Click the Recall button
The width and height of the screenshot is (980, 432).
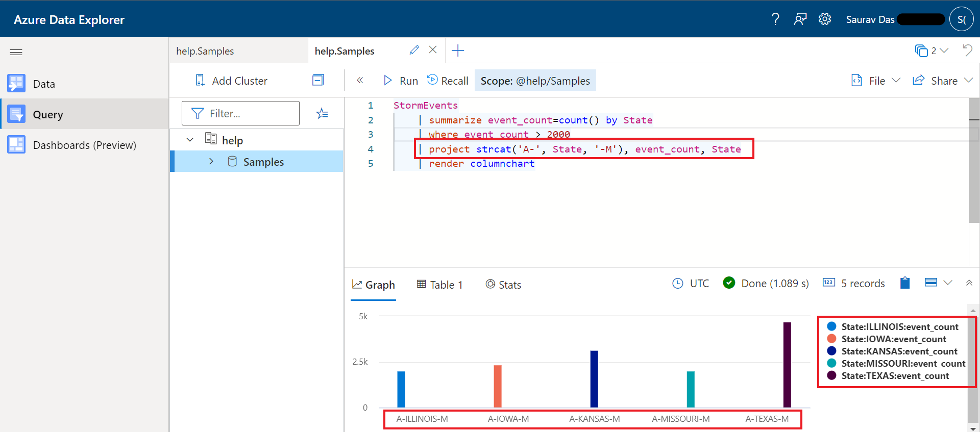448,81
